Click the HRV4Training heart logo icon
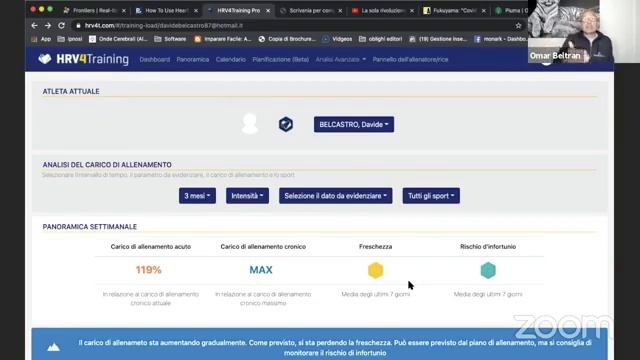 pos(45,59)
